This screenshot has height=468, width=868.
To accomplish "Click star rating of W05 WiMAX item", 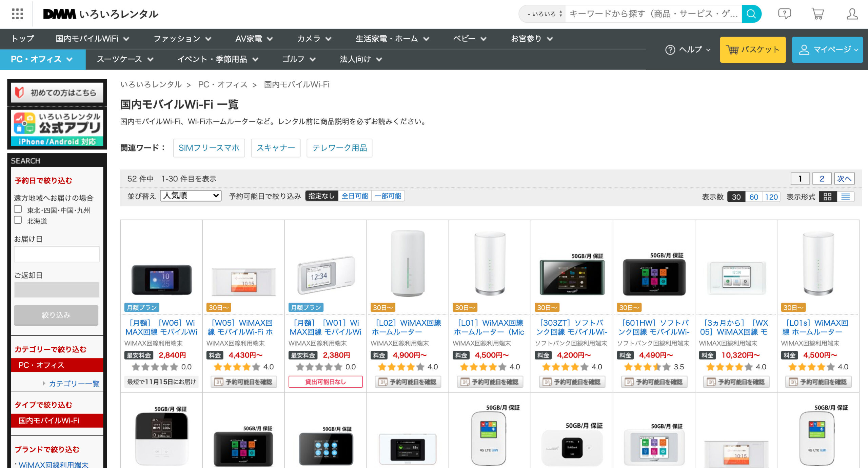I will 237,367.
